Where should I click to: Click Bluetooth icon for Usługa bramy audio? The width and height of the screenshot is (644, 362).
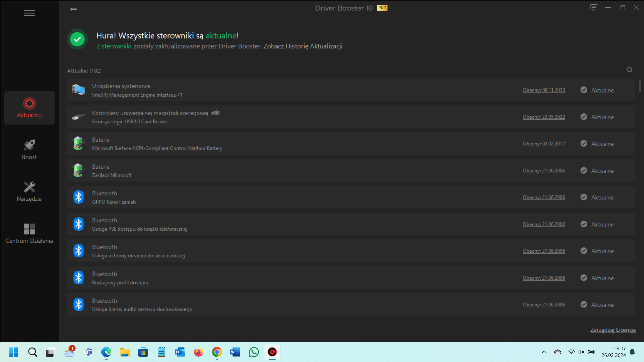click(x=78, y=304)
